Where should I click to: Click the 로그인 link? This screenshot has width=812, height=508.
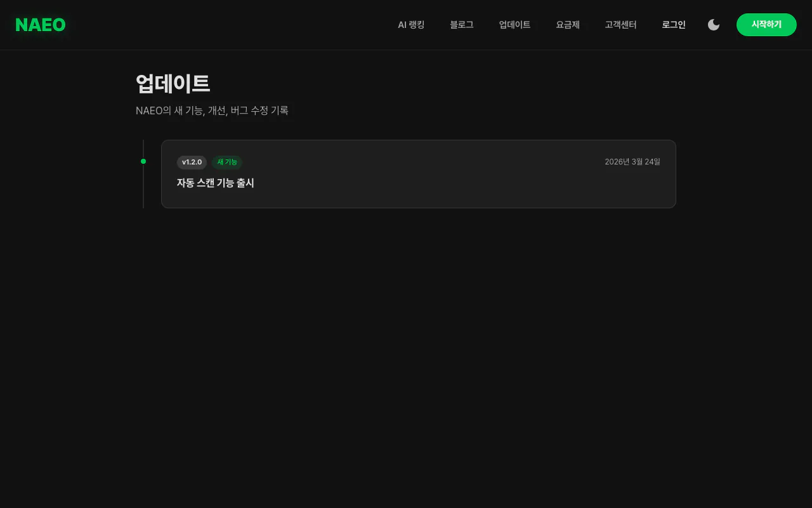[x=674, y=25]
